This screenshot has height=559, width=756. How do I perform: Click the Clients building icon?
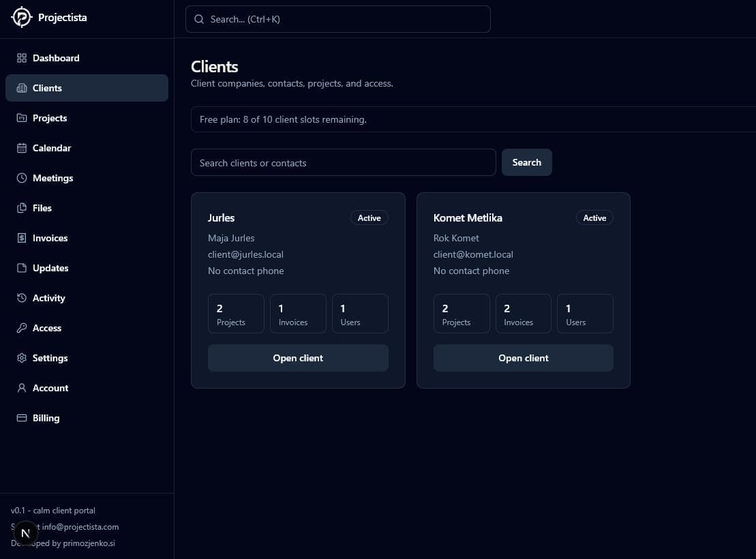(22, 88)
